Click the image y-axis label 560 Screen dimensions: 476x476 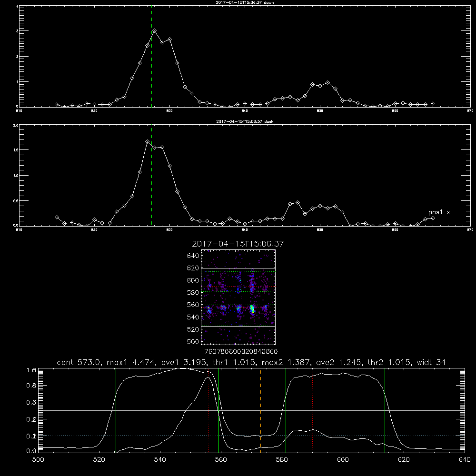coord(193,305)
